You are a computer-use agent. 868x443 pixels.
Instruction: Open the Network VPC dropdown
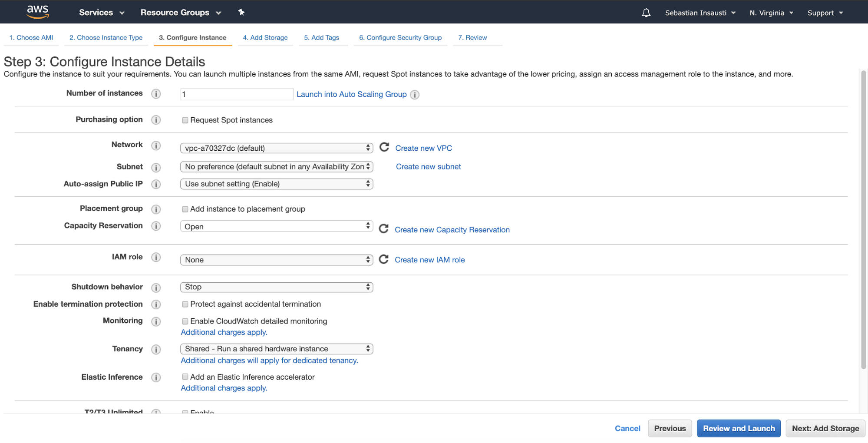coord(277,148)
